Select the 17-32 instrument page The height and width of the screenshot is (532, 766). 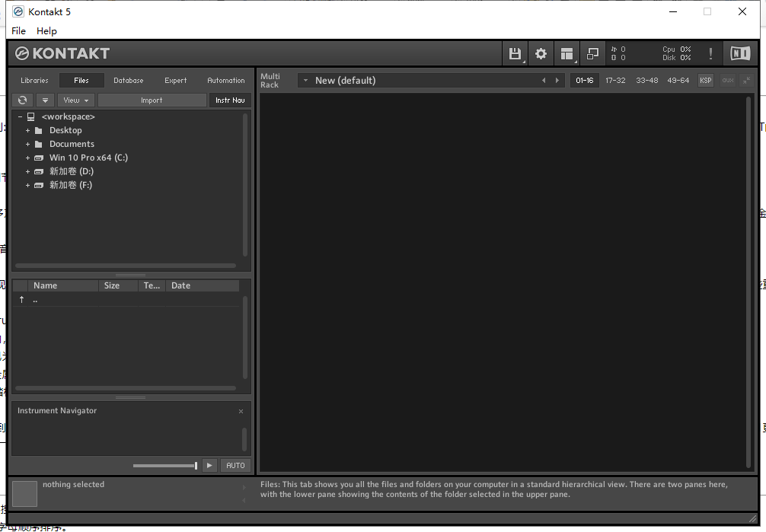[615, 81]
